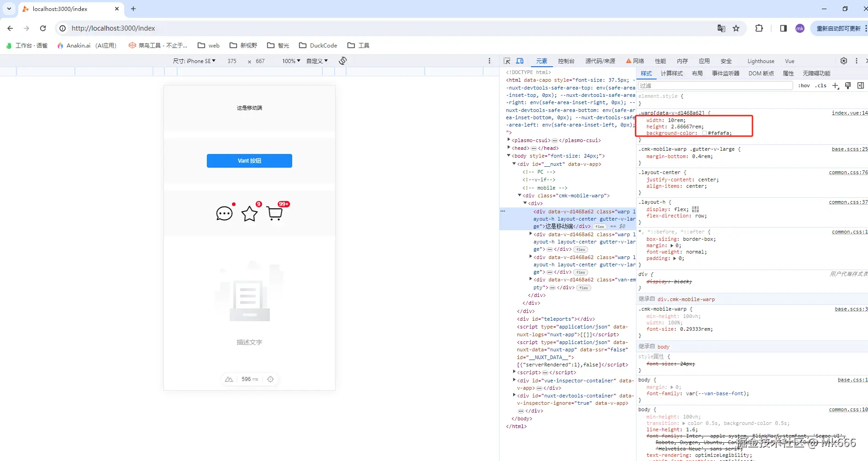Switch to the 源代码/来源 sources tab
The image size is (868, 461).
[x=600, y=61]
